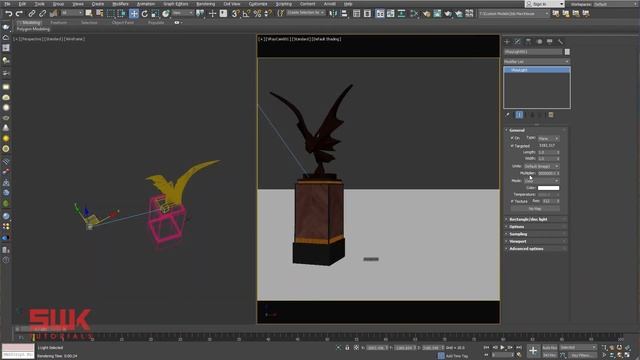Viewport: 640px width, 360px height.
Task: Open the Edit menu
Action: pyautogui.click(x=22, y=4)
